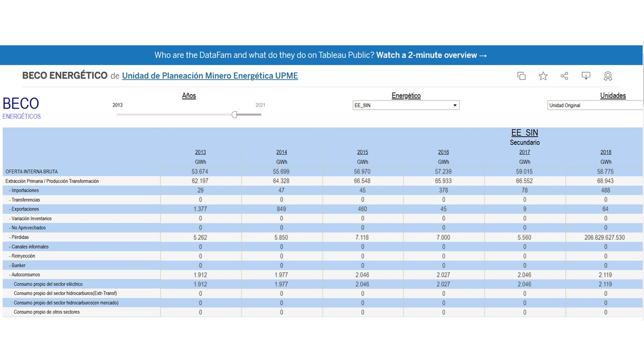Viewport: 644px width, 362px height.
Task: Select the 2018 column header
Action: (x=605, y=152)
